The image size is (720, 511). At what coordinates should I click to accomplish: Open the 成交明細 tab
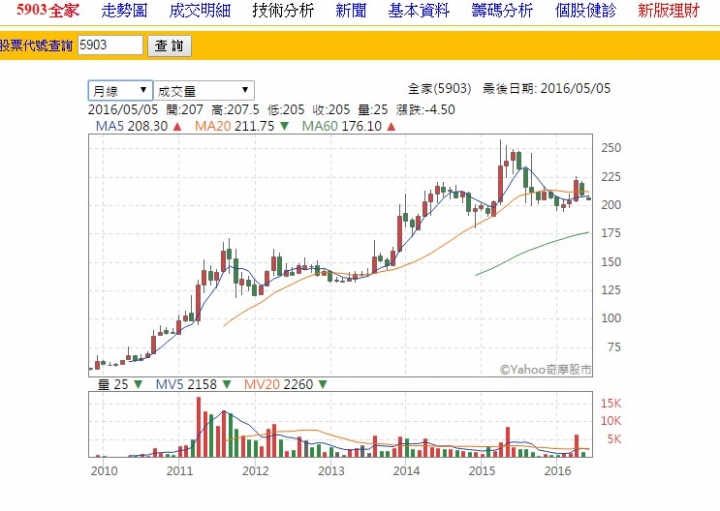tap(199, 11)
